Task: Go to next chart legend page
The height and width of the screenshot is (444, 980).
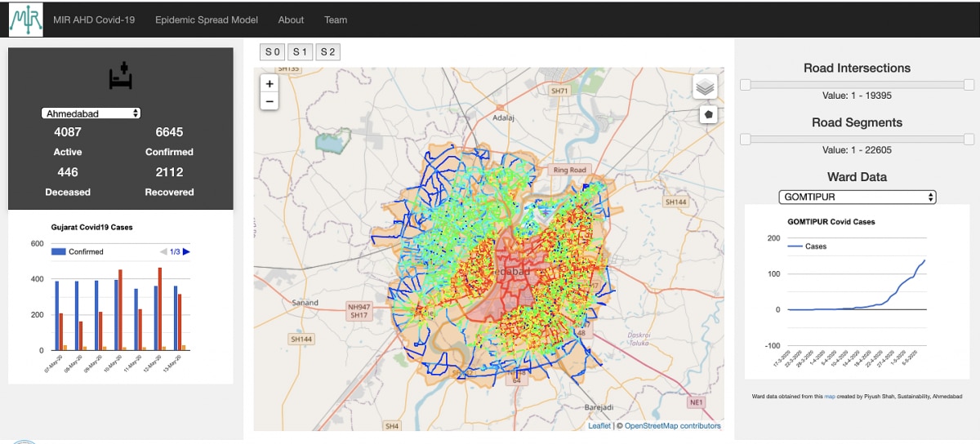Action: [186, 252]
